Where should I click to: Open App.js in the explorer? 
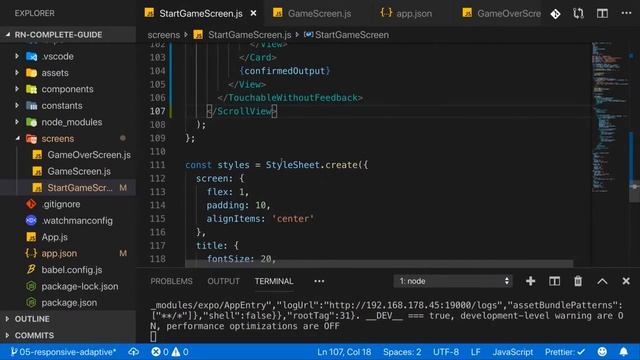54,237
